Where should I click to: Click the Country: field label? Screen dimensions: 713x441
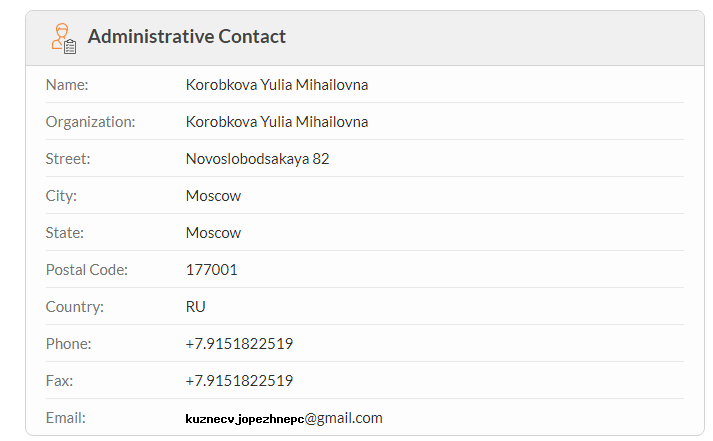click(75, 307)
